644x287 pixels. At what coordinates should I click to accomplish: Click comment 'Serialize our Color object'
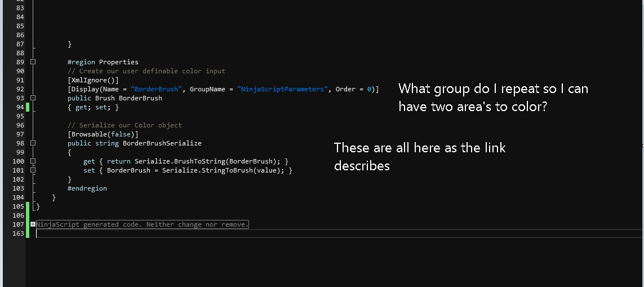(x=131, y=125)
